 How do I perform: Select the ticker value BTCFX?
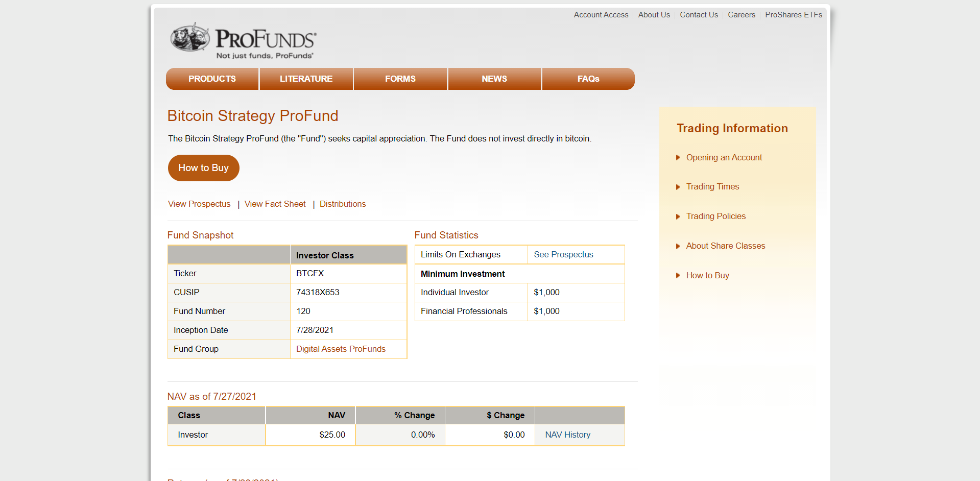click(310, 274)
